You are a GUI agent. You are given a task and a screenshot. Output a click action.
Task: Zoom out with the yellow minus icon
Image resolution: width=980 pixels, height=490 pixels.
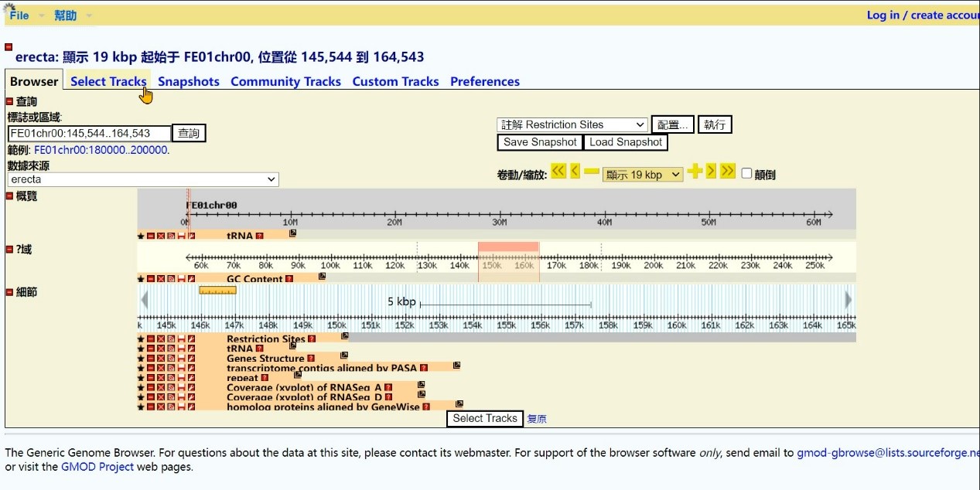pyautogui.click(x=591, y=172)
